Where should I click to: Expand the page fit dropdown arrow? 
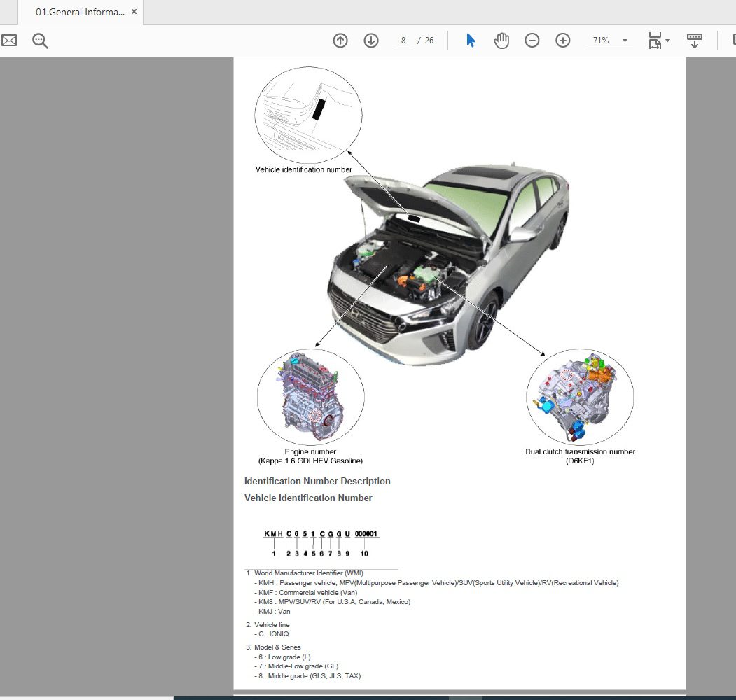tap(667, 41)
